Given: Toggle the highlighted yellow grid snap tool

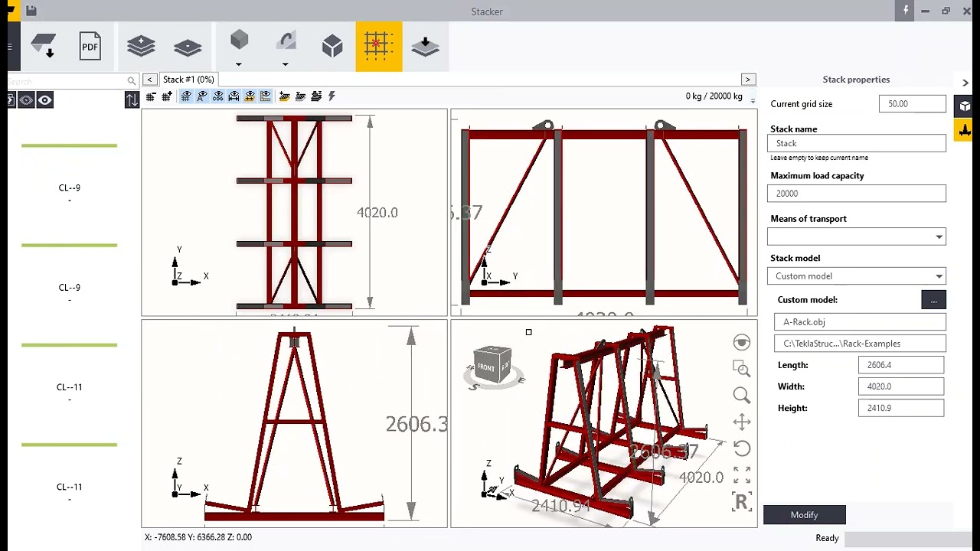Looking at the screenshot, I should pyautogui.click(x=379, y=46).
